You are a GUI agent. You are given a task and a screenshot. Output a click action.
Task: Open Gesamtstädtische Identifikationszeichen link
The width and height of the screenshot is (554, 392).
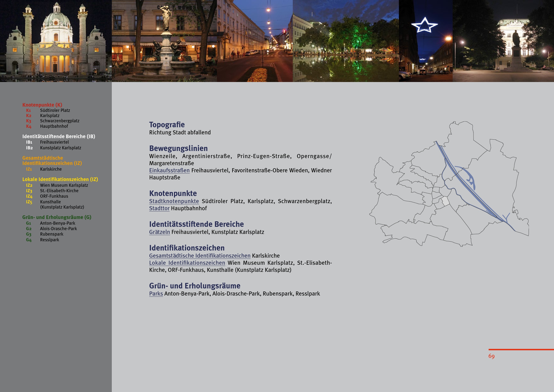tap(199, 256)
